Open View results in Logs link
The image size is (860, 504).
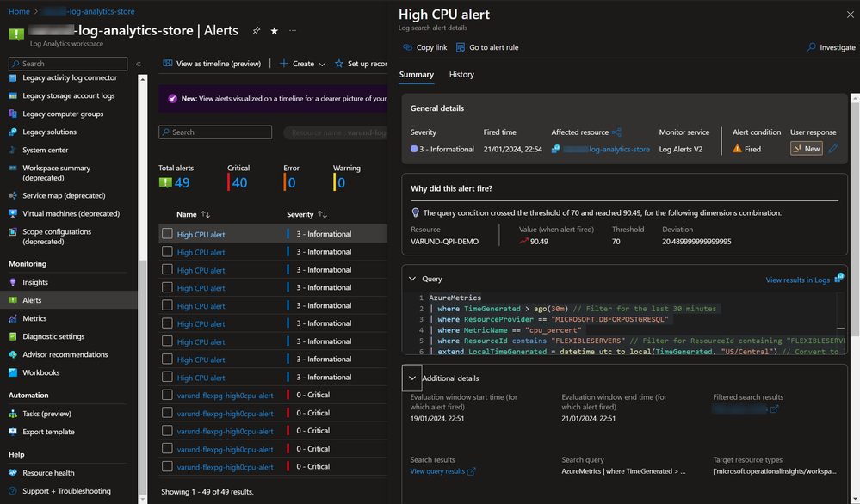pos(796,277)
